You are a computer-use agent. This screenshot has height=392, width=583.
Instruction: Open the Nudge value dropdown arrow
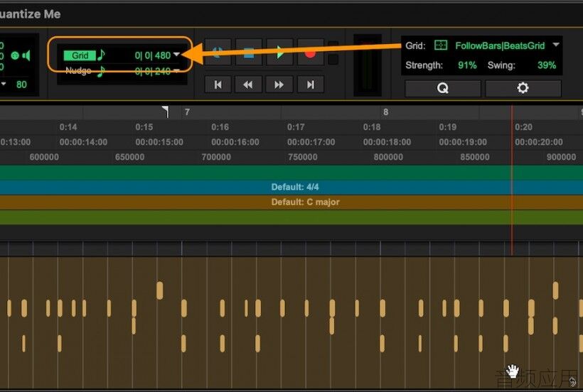pos(176,70)
